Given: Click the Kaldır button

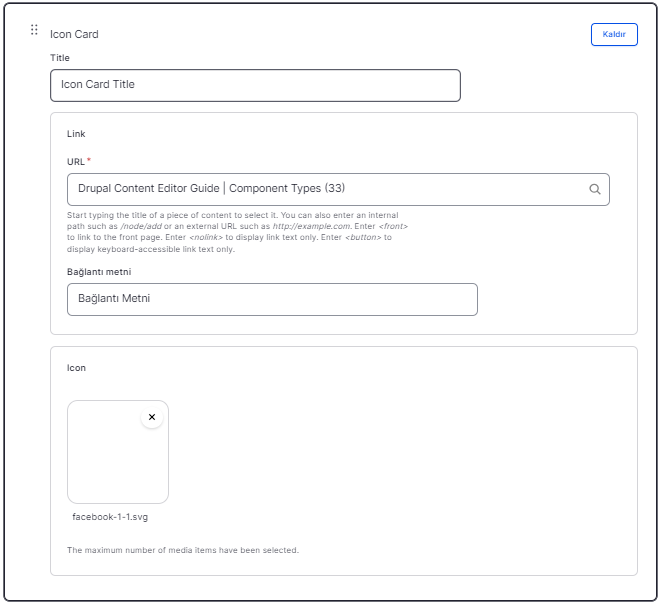Looking at the screenshot, I should pos(614,34).
